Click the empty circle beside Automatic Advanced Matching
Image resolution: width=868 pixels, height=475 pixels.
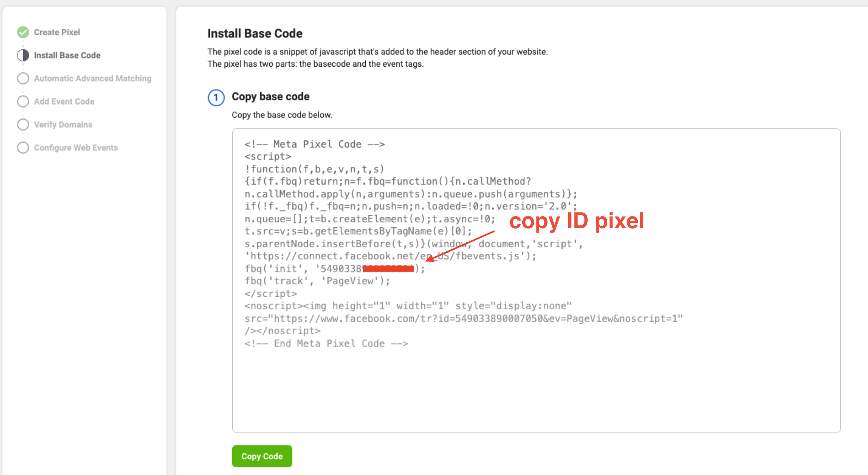(23, 78)
